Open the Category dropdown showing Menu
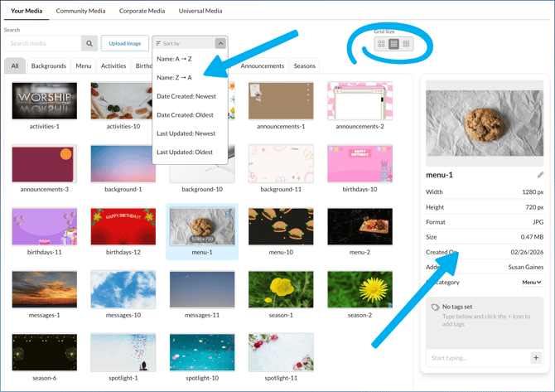Image resolution: width=555 pixels, height=392 pixels. [x=532, y=283]
